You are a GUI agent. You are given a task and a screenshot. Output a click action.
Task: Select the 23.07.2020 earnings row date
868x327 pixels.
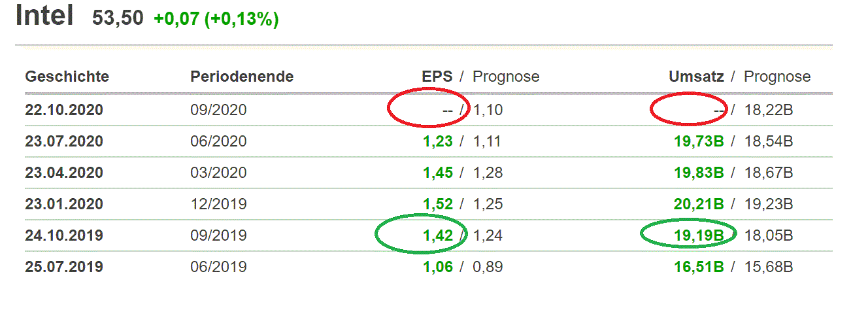pos(64,141)
